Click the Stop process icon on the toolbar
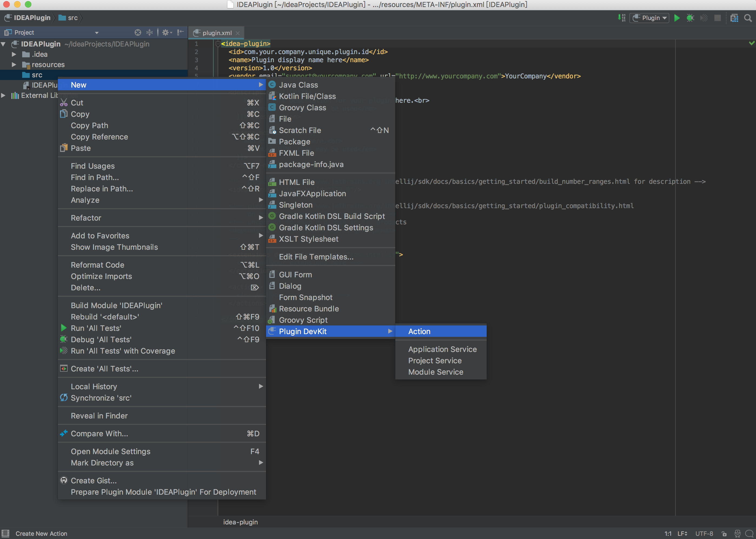The image size is (756, 539). pyautogui.click(x=718, y=18)
